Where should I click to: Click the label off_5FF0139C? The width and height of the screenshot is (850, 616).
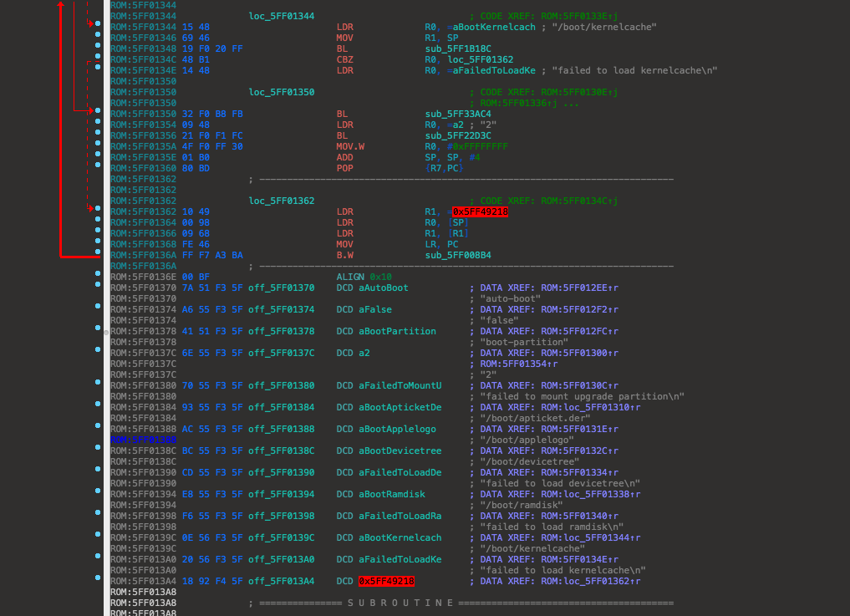coord(281,537)
